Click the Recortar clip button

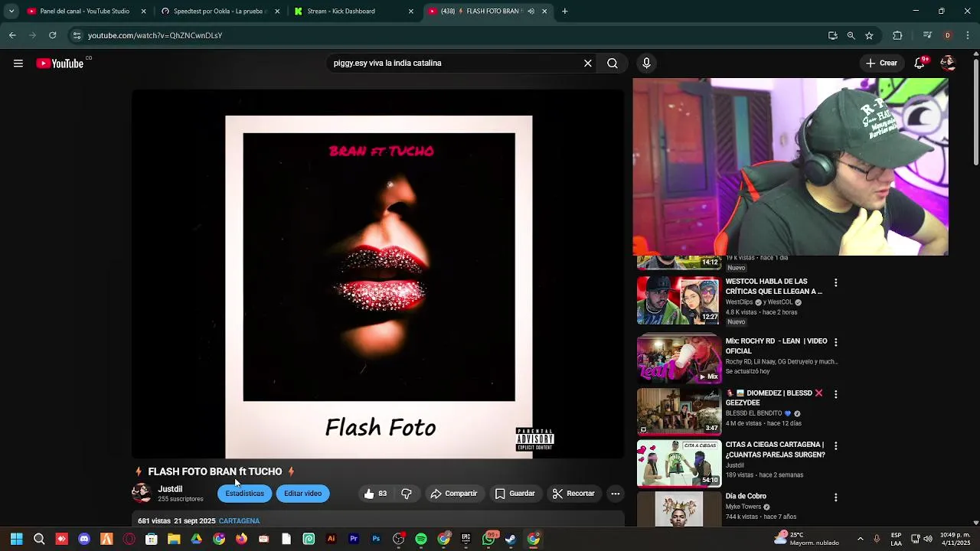[x=573, y=494]
